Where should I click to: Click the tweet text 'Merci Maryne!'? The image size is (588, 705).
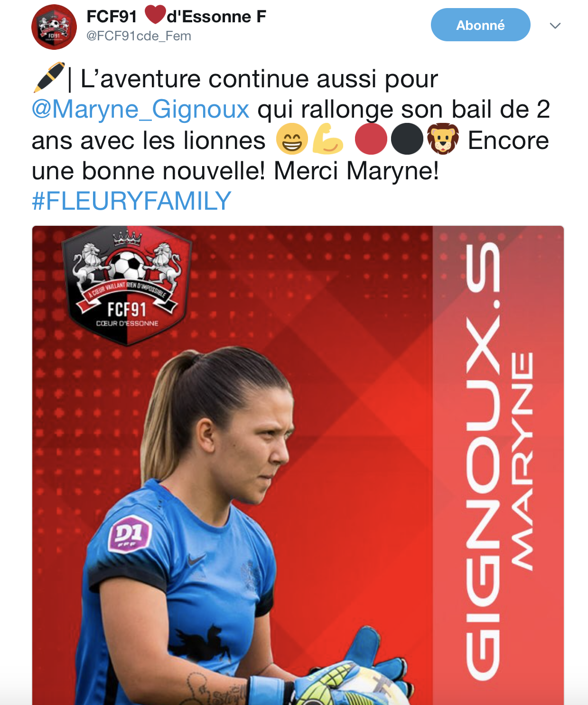tap(356, 171)
